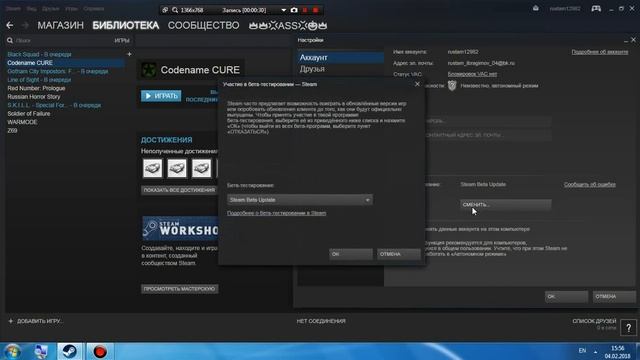Click ОТМЕНА in the beta dialog

click(399, 254)
